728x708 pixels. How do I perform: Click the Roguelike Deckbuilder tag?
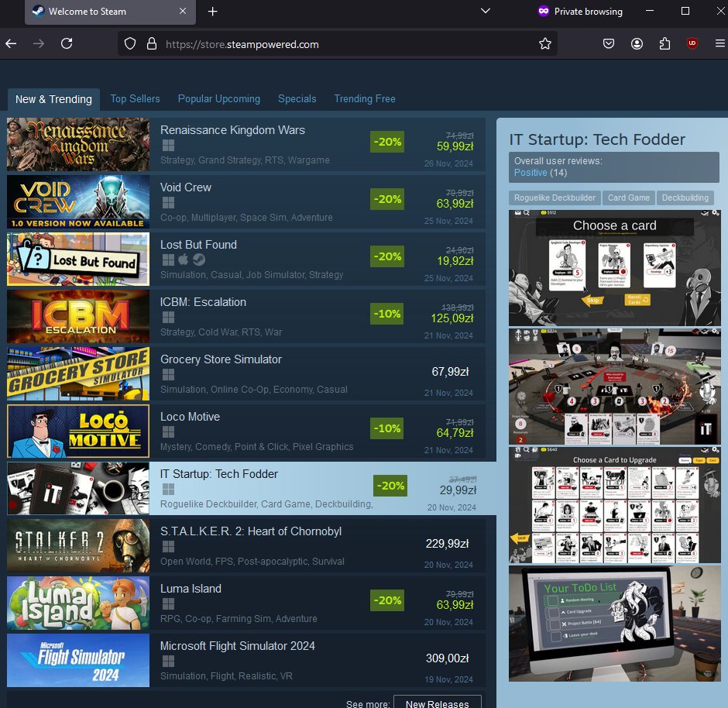tap(555, 198)
